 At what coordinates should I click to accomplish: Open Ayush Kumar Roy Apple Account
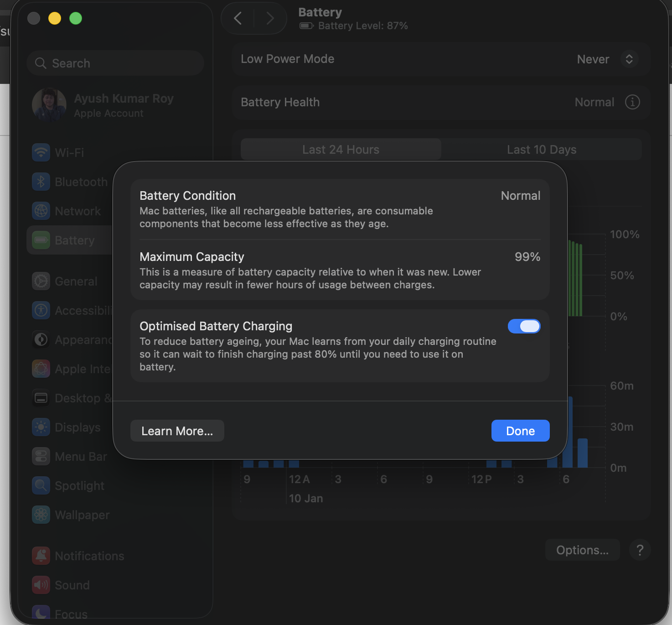103,105
